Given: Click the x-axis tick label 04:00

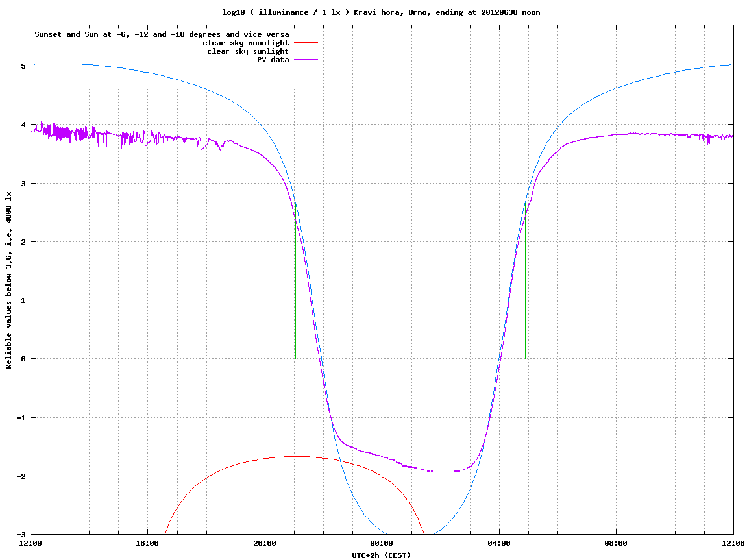Looking at the screenshot, I should [499, 543].
